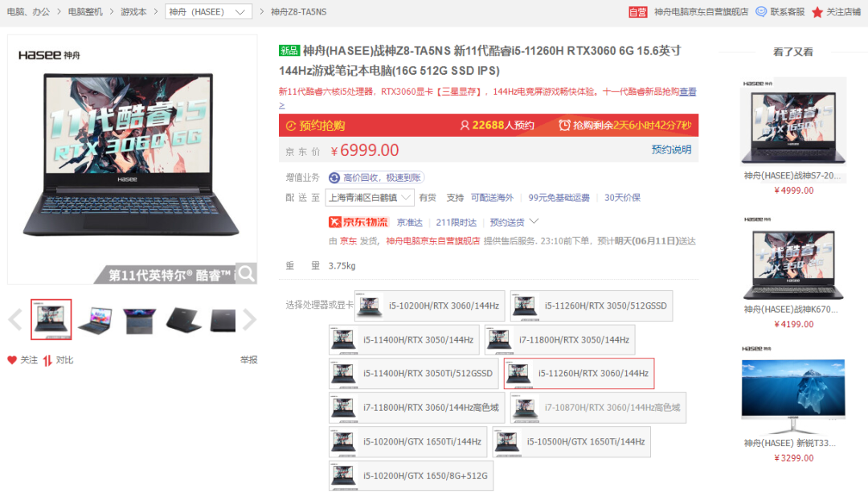
Task: Select the i5-10500H/GTX 1650Ti/144Hz variant
Action: 571,442
